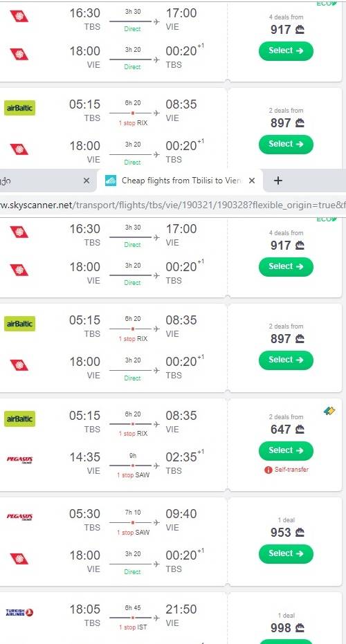
Task: Click the Pegasus logo on the 14:35 return flight
Action: click(20, 459)
